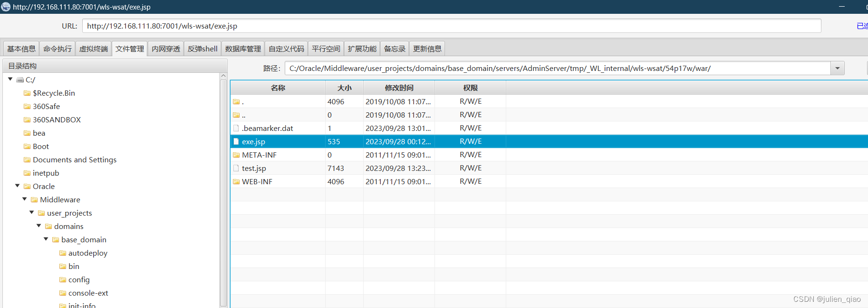
Task: Click the base_domain folder icon
Action: click(x=56, y=240)
